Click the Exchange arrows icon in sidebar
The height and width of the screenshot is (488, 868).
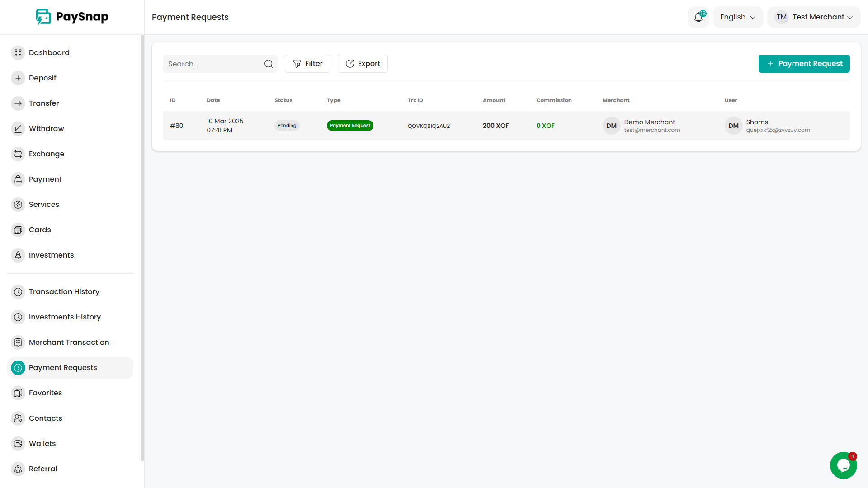pos(18,154)
